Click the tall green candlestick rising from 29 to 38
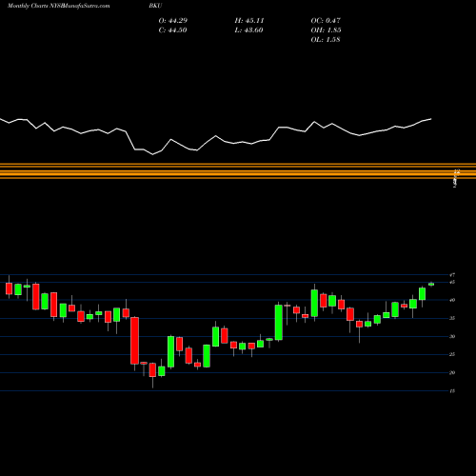The image size is (476, 476). click(x=279, y=323)
